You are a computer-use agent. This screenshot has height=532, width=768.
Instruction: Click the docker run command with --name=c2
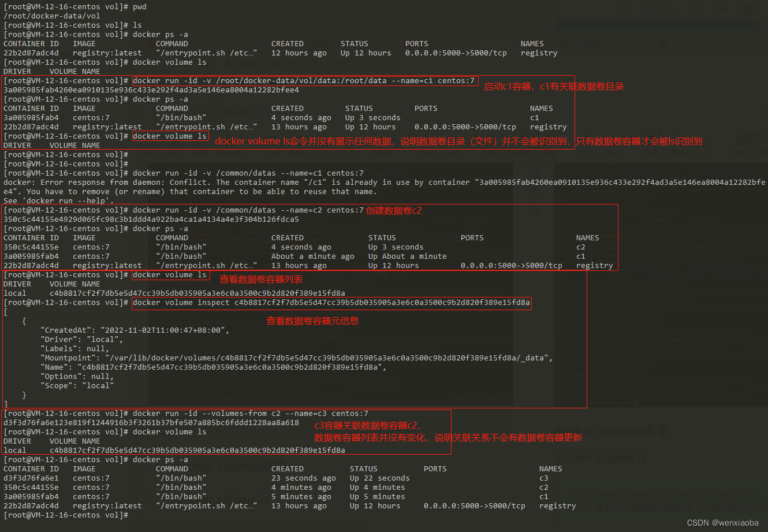[248, 210]
